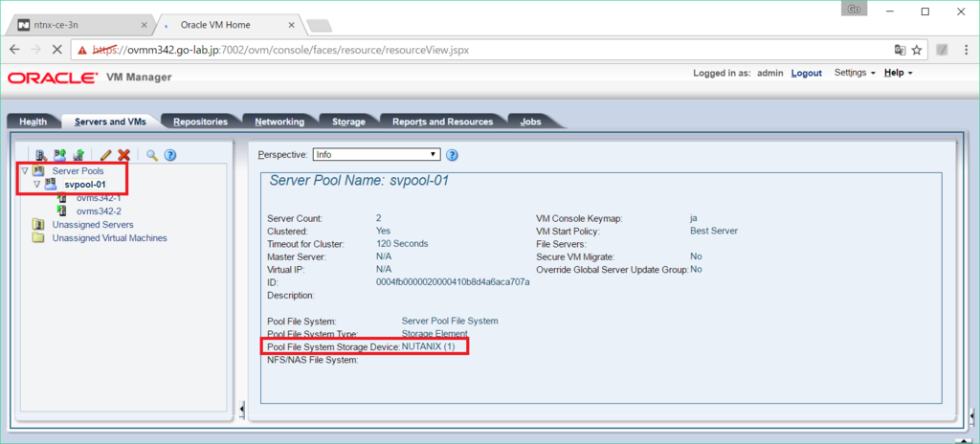This screenshot has width=980, height=444.
Task: Click the browser forward arrow
Action: [36, 50]
